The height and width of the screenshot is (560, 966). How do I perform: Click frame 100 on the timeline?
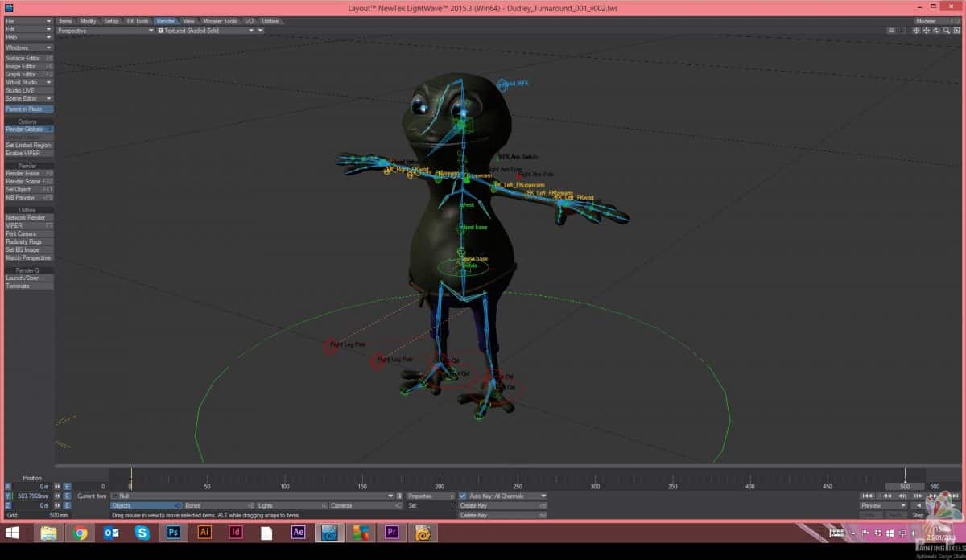[x=285, y=478]
